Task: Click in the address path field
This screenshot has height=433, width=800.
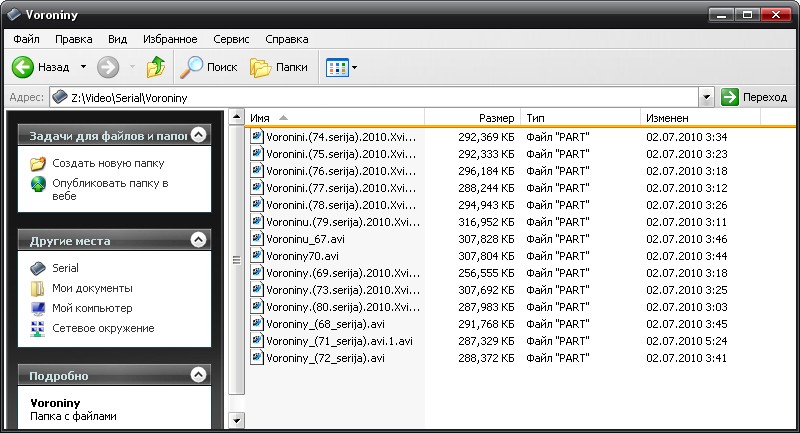Action: point(380,97)
